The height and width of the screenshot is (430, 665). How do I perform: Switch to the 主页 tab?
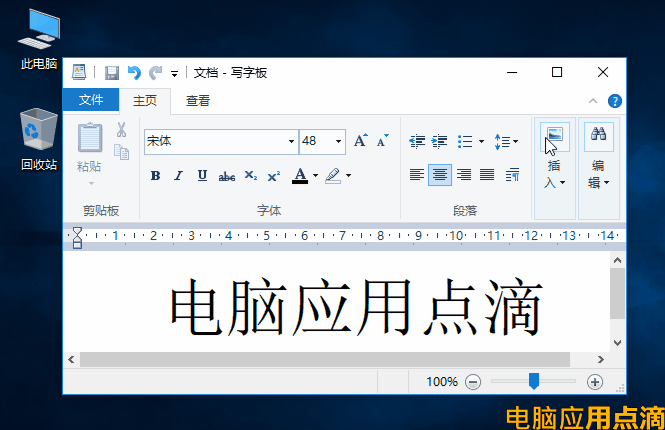(145, 101)
